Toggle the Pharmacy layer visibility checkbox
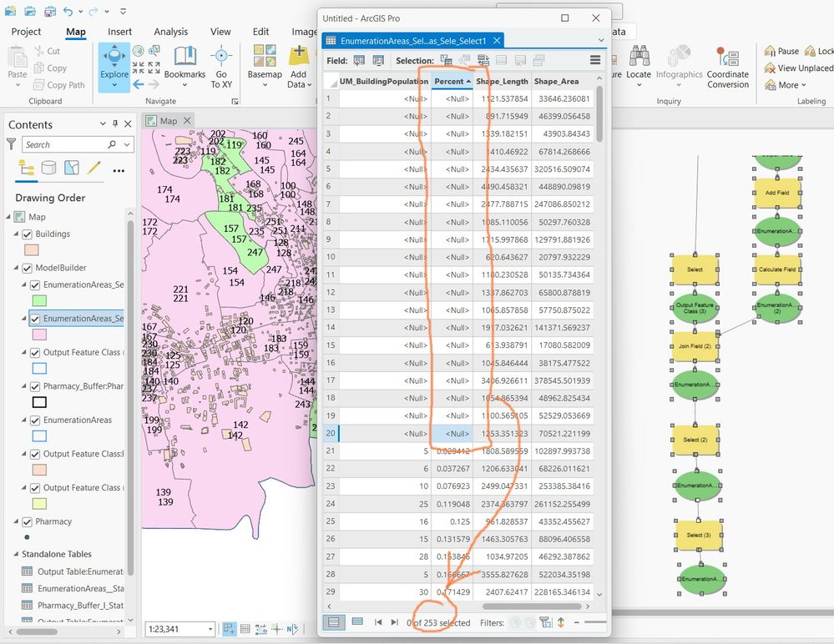The width and height of the screenshot is (834, 644). click(27, 521)
